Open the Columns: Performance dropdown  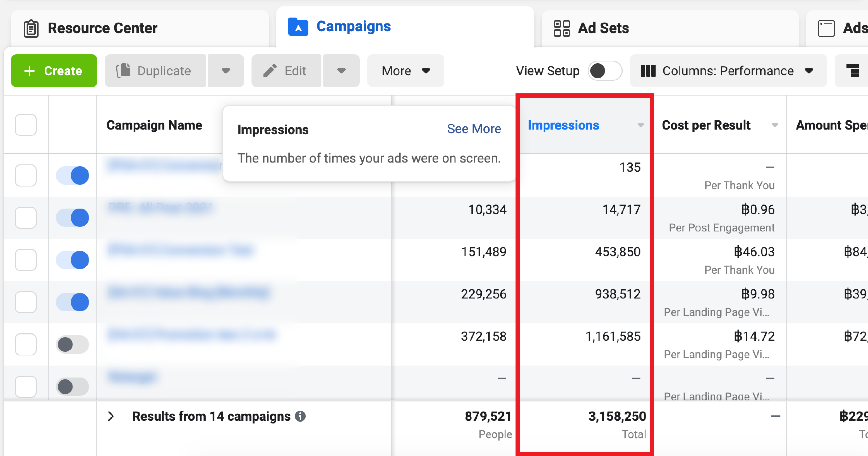point(728,71)
